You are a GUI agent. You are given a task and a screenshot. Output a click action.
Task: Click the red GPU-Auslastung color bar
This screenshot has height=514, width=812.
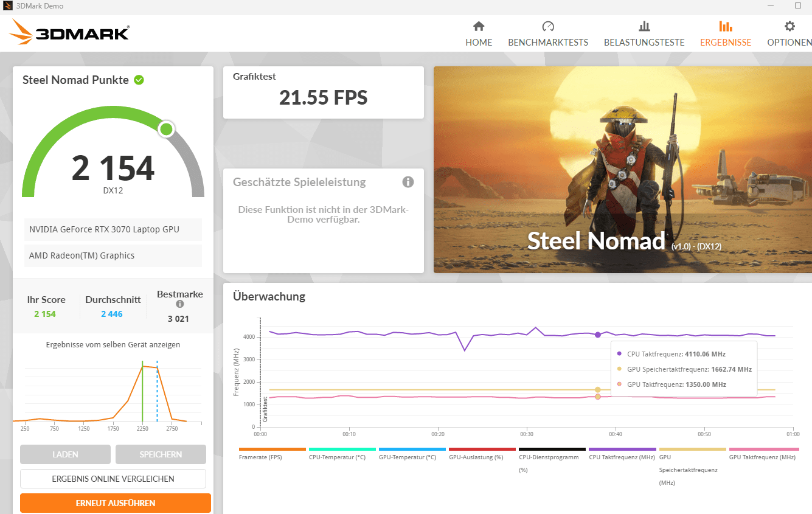482,449
